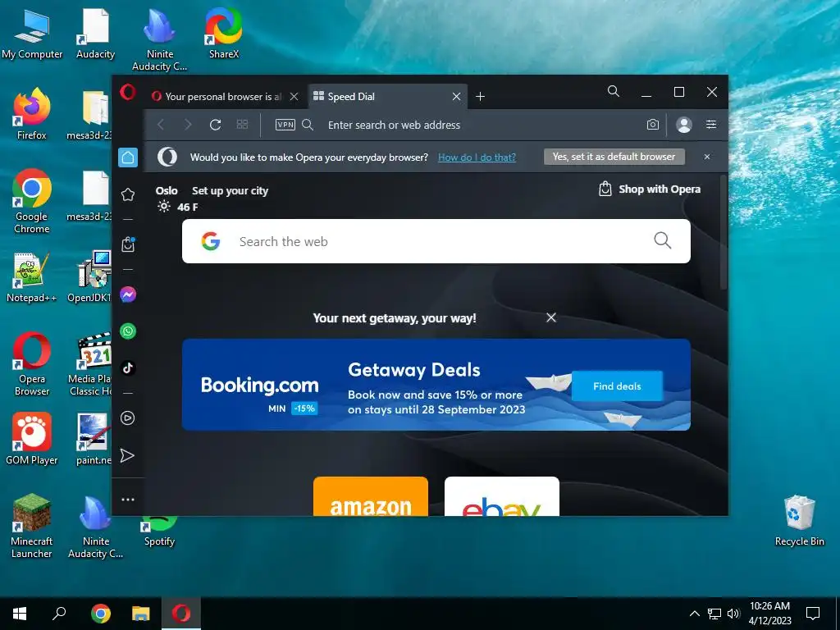
Task: Close the 'Your personal browser' tab
Action: [x=294, y=97]
